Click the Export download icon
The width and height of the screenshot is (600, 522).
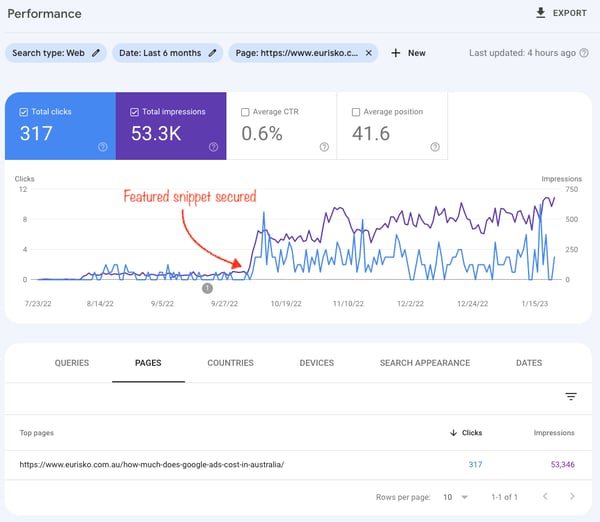[541, 14]
